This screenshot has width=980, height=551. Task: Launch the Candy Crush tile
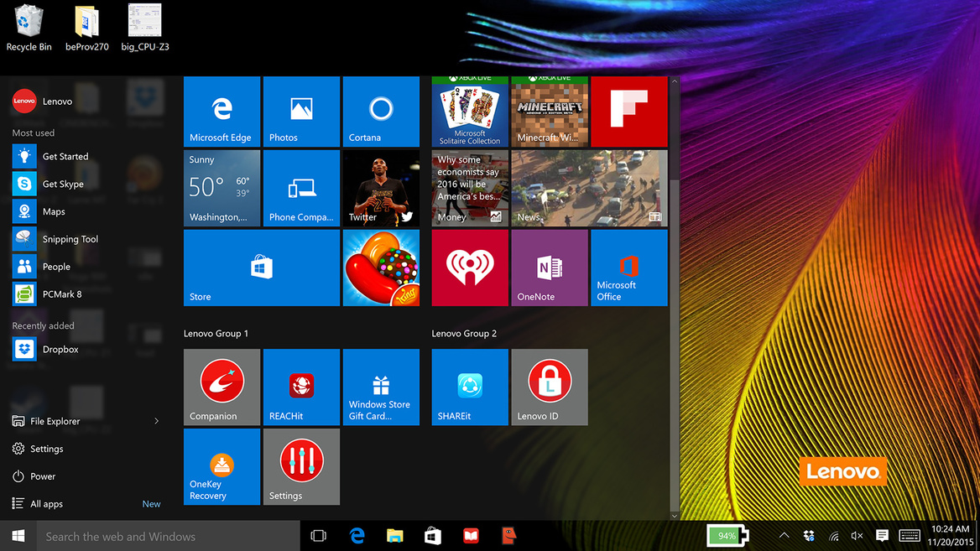(x=381, y=268)
